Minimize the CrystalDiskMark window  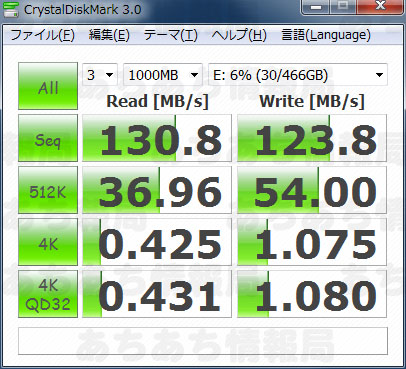pos(316,7)
